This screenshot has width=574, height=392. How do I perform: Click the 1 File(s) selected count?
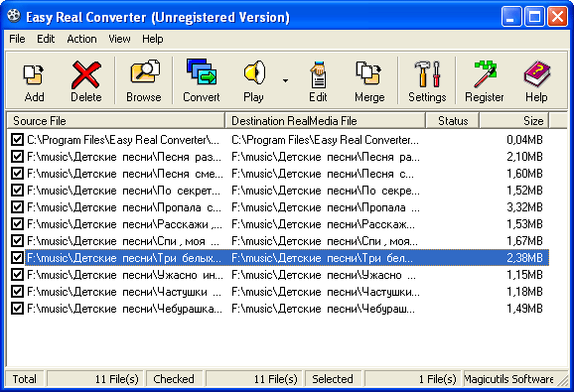(x=438, y=379)
